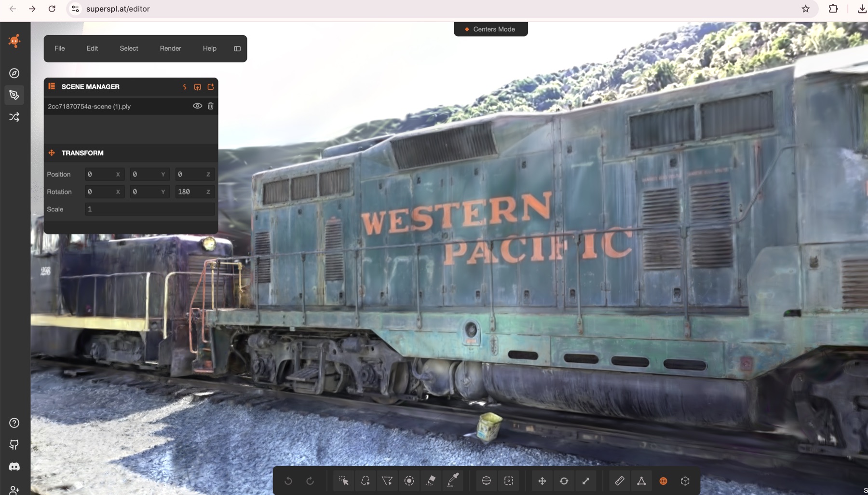
Task: Click the Undo arrow in bottom toolbar
Action: (x=288, y=481)
